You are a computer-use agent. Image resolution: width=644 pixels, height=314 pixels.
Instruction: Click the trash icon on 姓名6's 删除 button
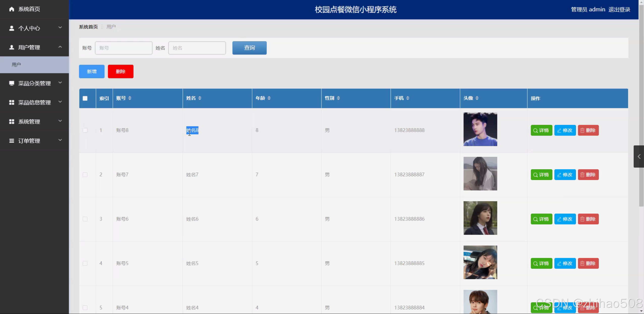coord(583,219)
